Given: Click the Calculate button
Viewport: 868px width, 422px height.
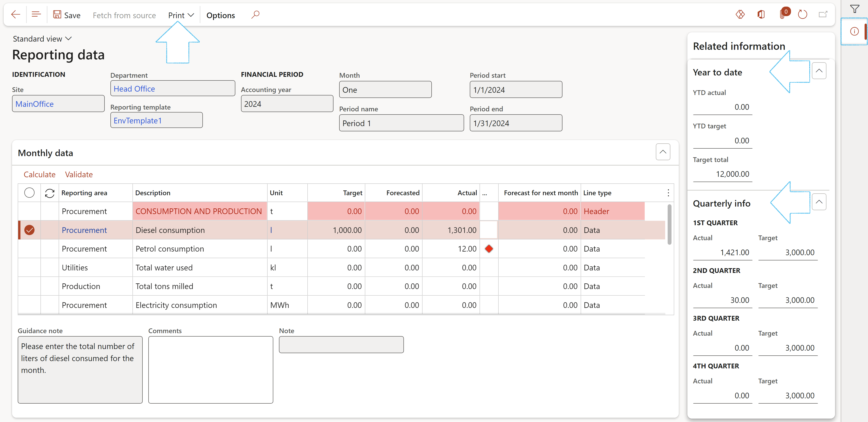Looking at the screenshot, I should click(x=40, y=175).
